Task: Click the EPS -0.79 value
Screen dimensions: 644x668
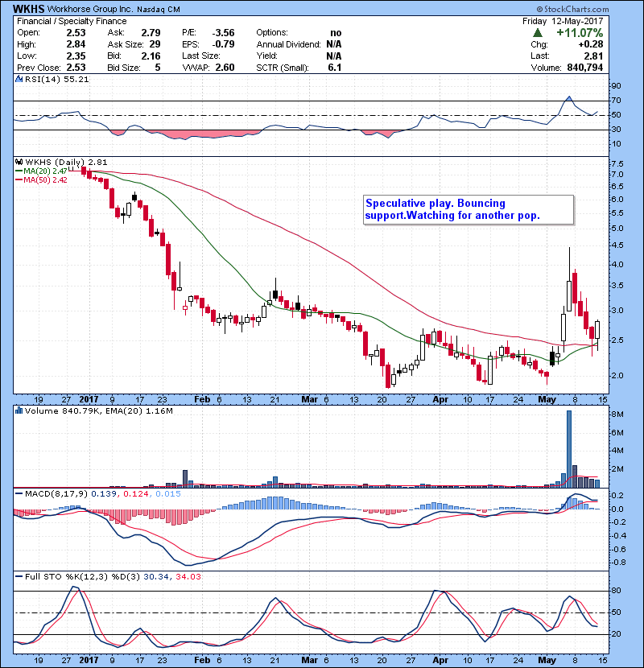Action: pyautogui.click(x=223, y=44)
